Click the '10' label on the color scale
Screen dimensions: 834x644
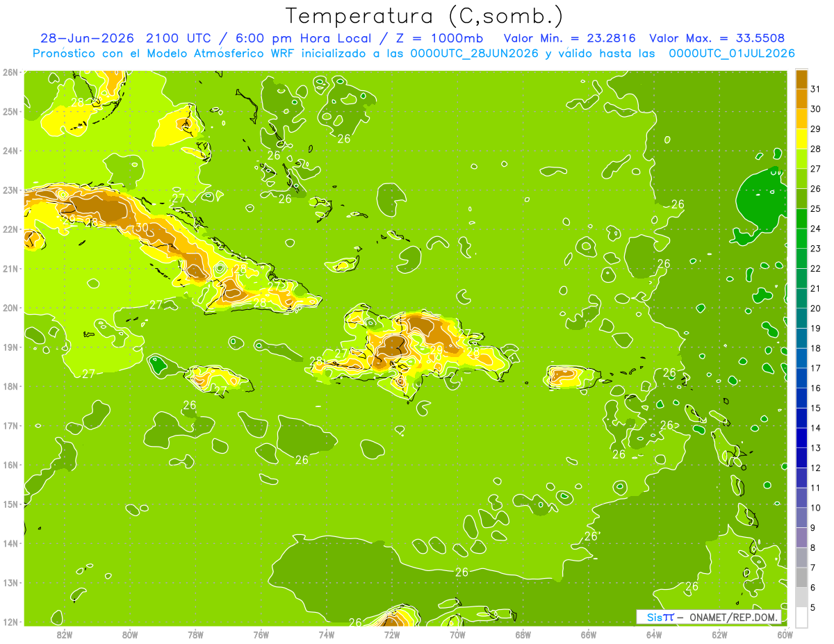(x=815, y=508)
